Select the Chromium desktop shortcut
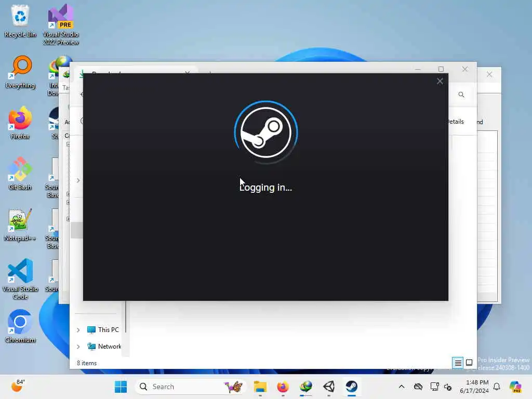Image resolution: width=532 pixels, height=399 pixels. pyautogui.click(x=20, y=326)
